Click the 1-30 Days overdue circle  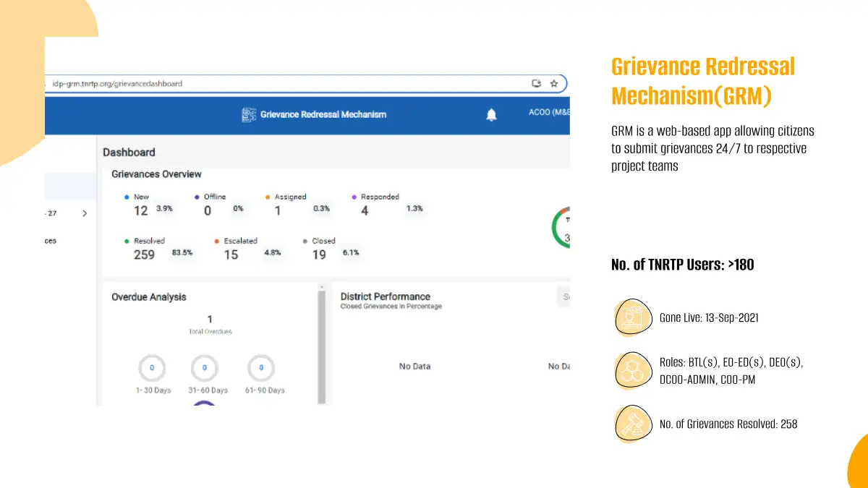[152, 368]
